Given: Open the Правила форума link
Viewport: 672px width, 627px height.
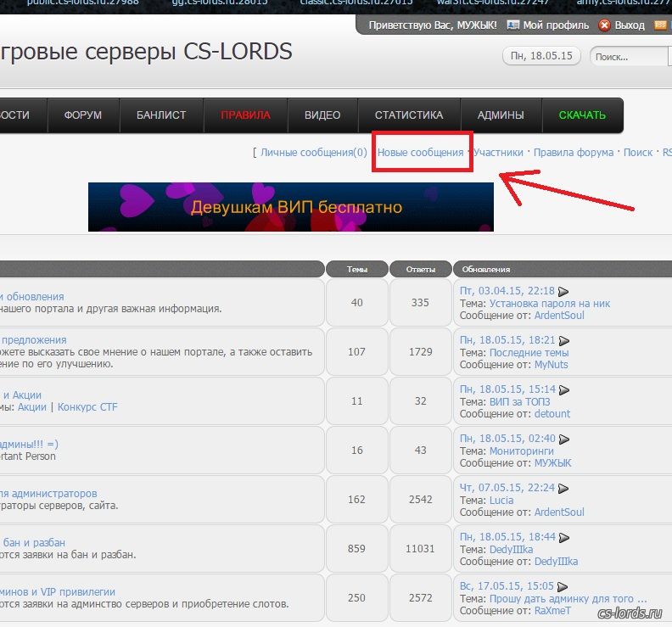Looking at the screenshot, I should pos(574,153).
